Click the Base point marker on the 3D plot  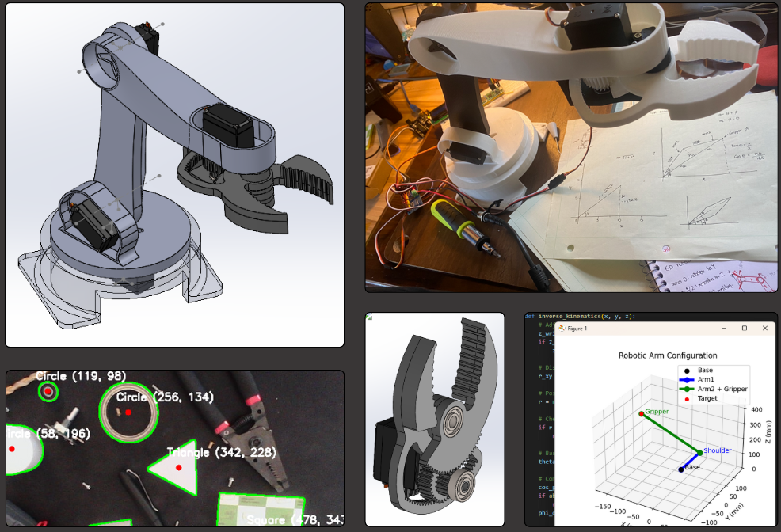(x=680, y=470)
